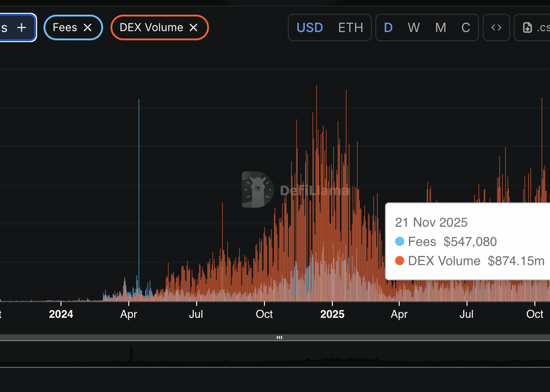The height and width of the screenshot is (392, 550).
Task: Click the DEX Volume metric chip label
Action: (x=151, y=27)
